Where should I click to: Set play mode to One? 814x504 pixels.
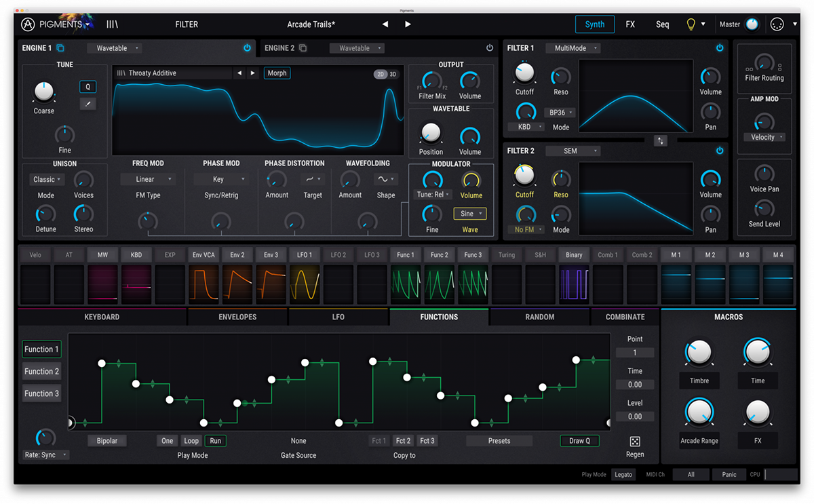(x=168, y=441)
